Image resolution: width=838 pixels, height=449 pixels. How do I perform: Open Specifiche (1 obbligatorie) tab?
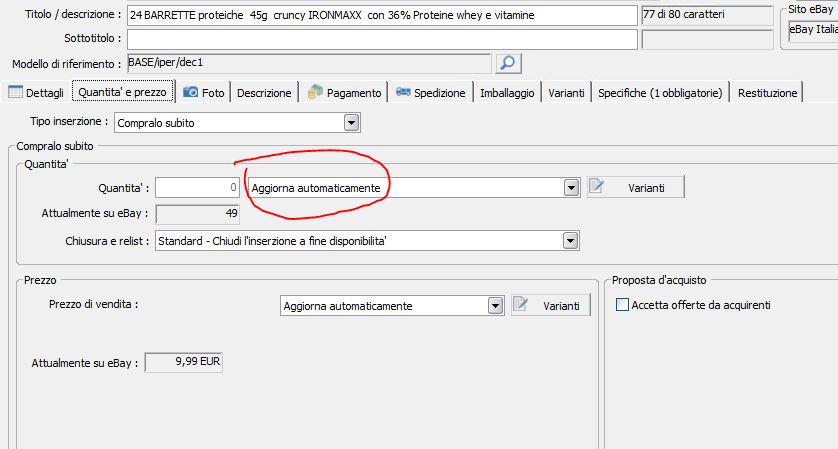pyautogui.click(x=660, y=92)
